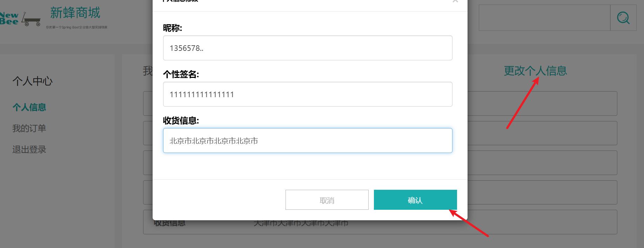Viewport: 644px width, 248px height.
Task: Click the Spring Boot tagline under the title
Action: click(76, 27)
